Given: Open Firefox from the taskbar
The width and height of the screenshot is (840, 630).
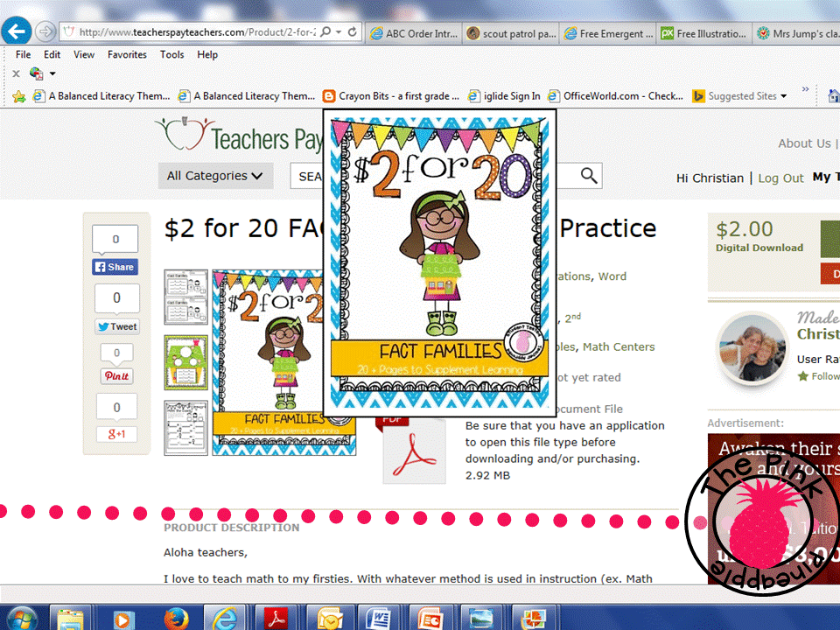Looking at the screenshot, I should 176,619.
